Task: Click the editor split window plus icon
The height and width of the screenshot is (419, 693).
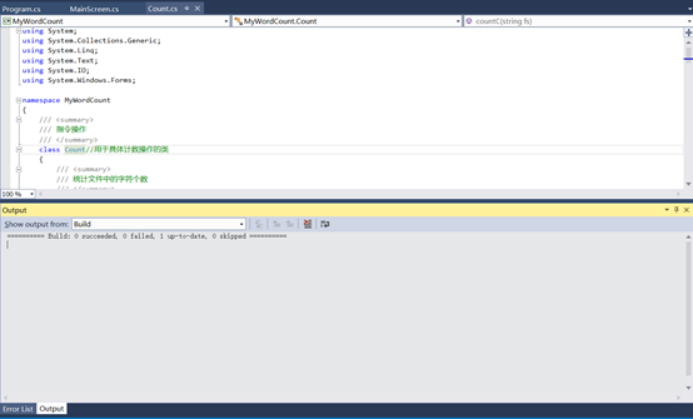Action: (688, 32)
